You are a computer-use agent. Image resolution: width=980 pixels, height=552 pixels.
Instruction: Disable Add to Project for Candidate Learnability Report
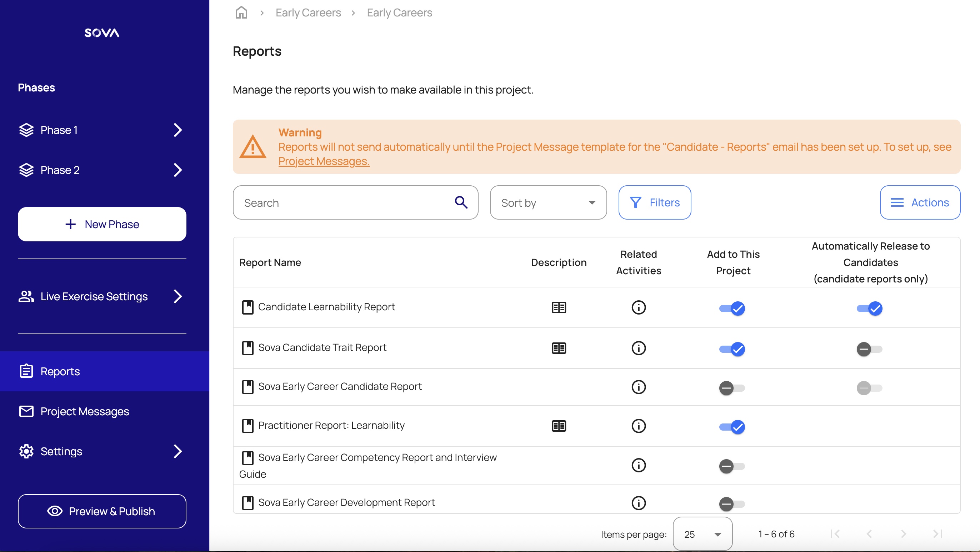tap(731, 308)
